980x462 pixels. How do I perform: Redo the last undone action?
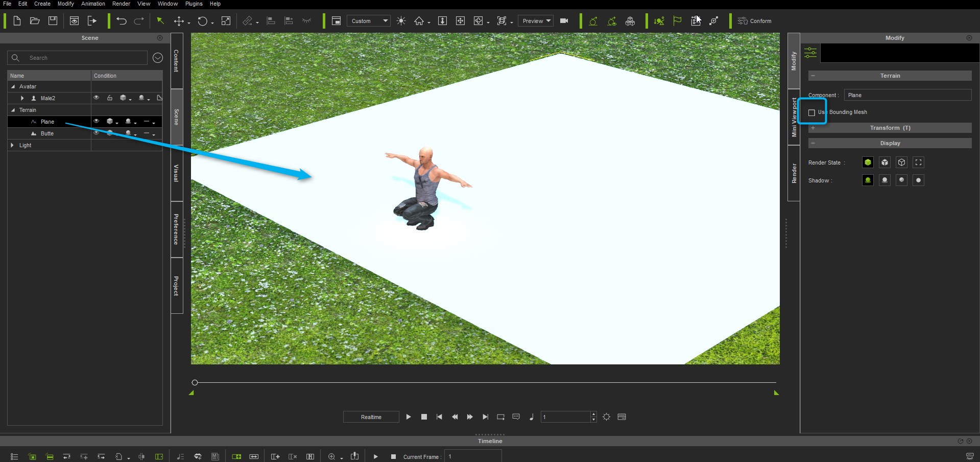(139, 21)
